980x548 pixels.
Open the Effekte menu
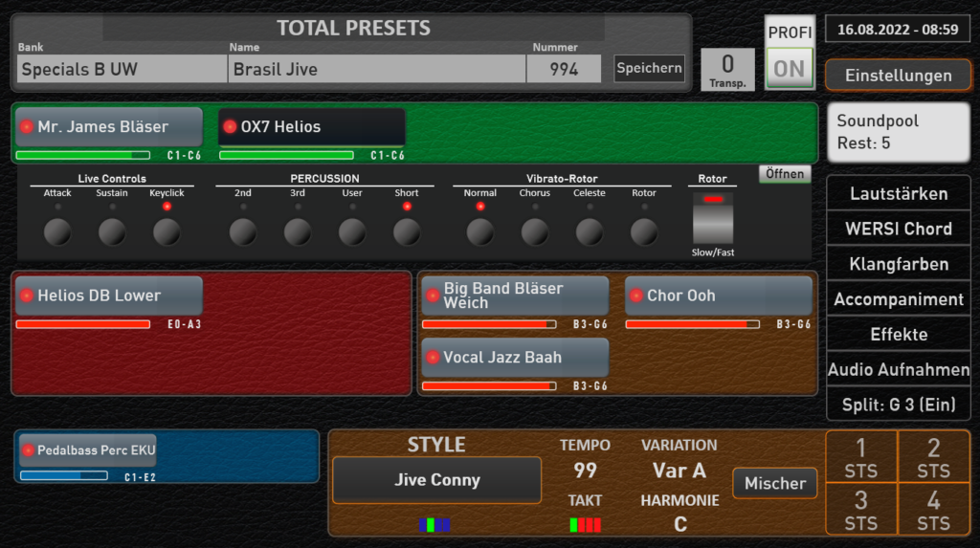[898, 335]
